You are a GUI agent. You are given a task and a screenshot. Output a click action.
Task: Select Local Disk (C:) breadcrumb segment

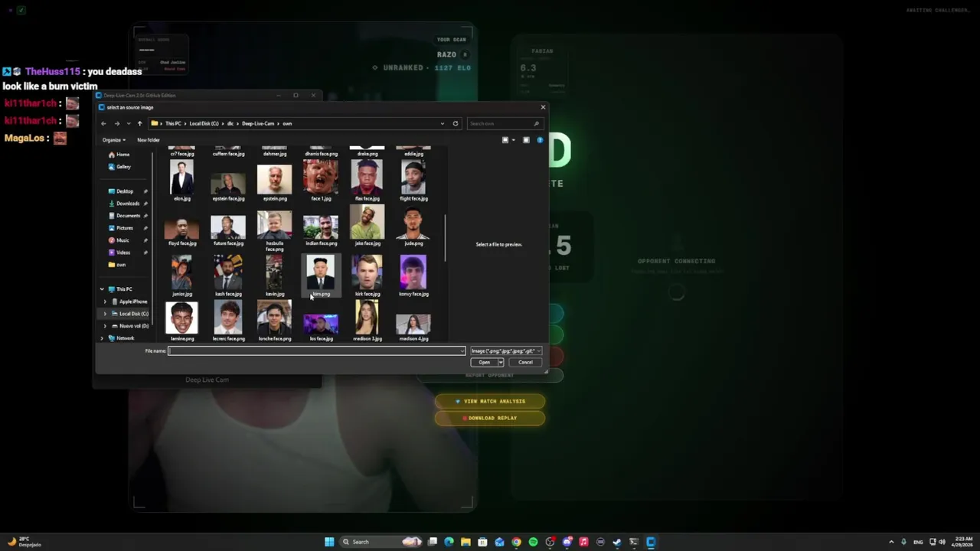(x=204, y=123)
